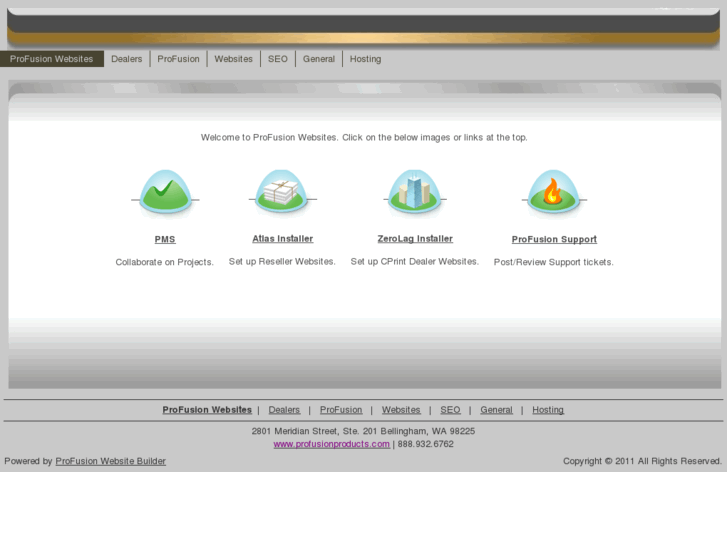This screenshot has width=727, height=545.
Task: Click the 'Set up Reseller Websites.' text
Action: point(282,262)
